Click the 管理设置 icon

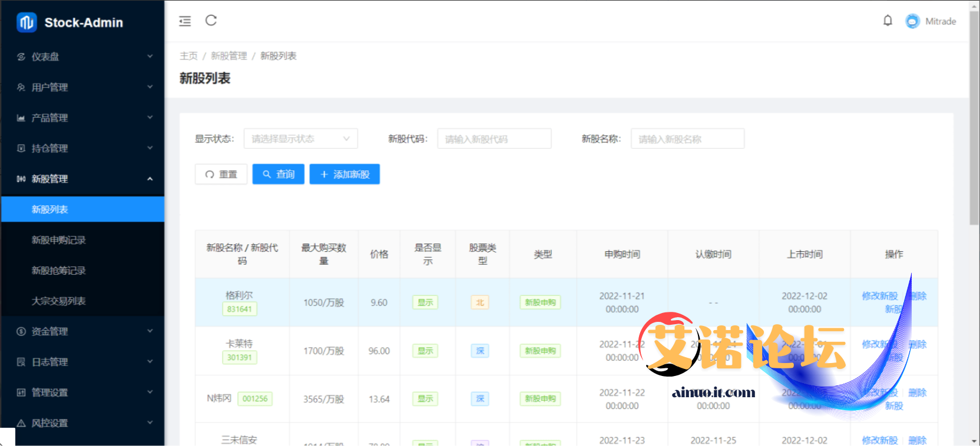click(21, 392)
